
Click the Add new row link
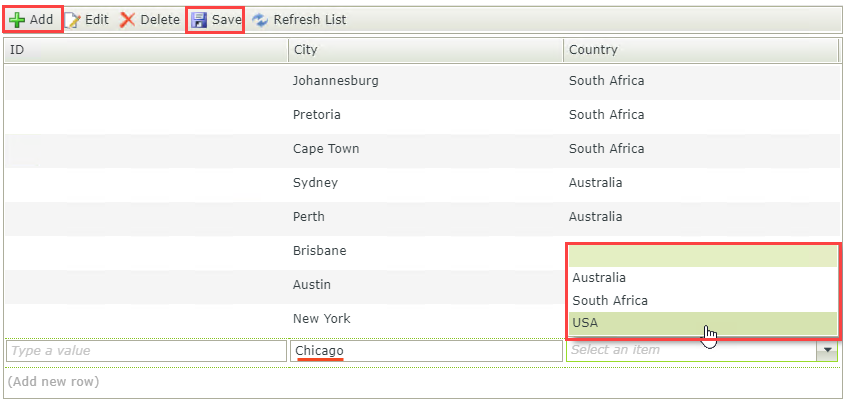click(53, 381)
